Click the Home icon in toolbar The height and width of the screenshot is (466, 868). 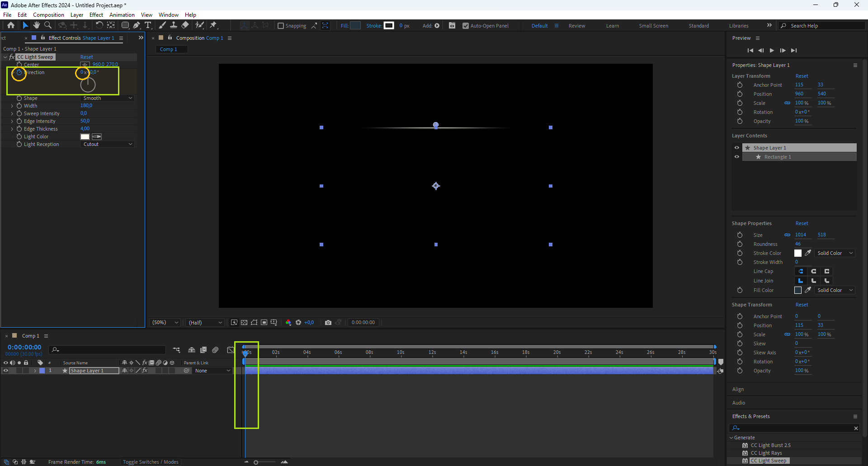tap(11, 25)
